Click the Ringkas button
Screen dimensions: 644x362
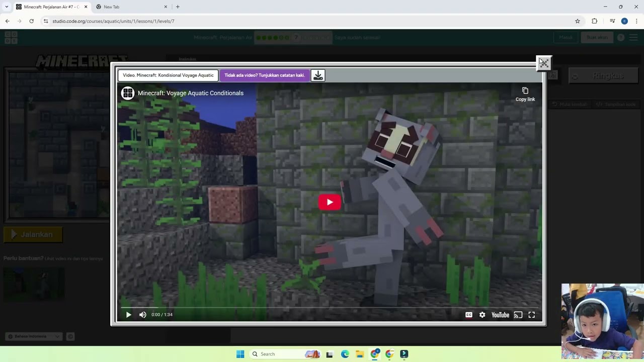(x=603, y=76)
